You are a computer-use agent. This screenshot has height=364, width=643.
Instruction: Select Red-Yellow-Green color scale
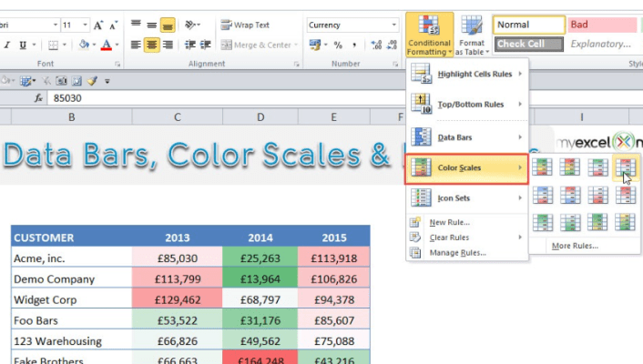click(x=570, y=167)
